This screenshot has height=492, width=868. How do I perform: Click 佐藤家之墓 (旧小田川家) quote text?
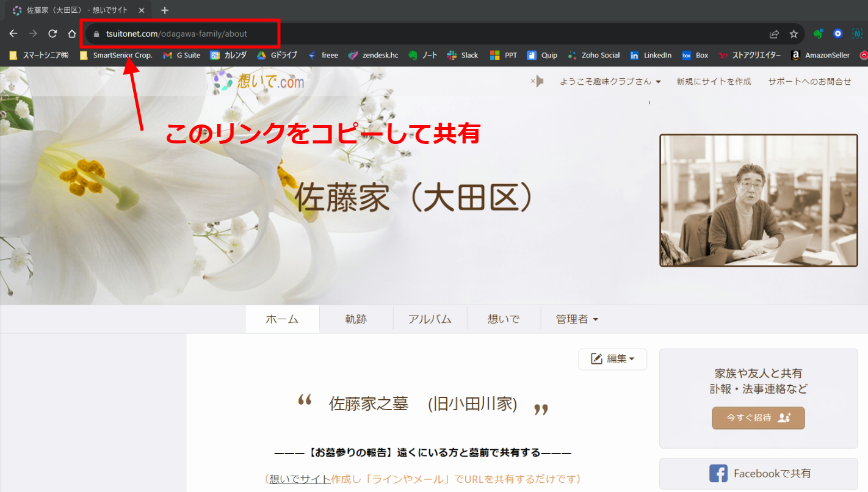click(423, 403)
